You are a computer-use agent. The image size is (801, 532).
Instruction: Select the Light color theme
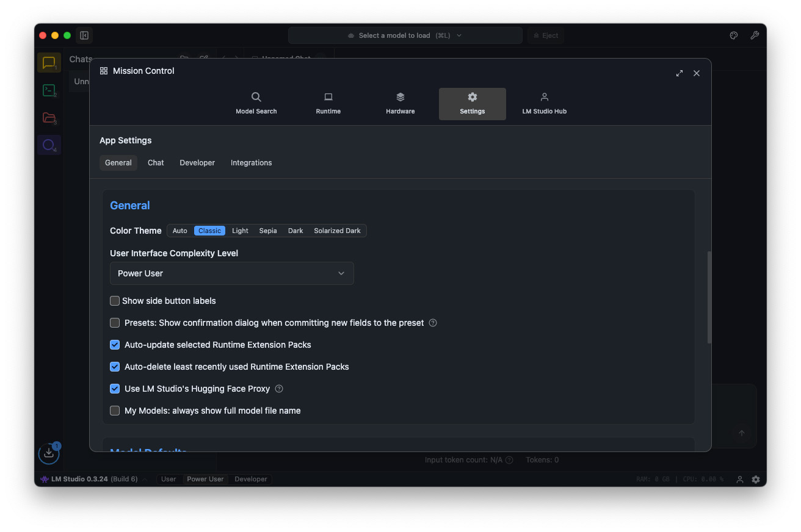tap(240, 231)
